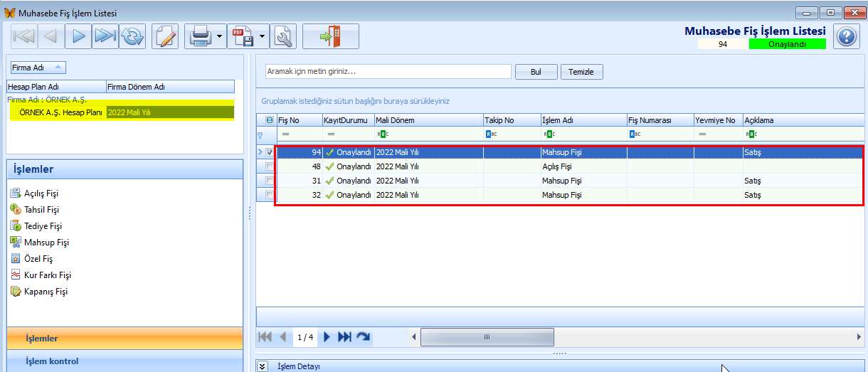Open the wrench document settings icon

pos(283,36)
